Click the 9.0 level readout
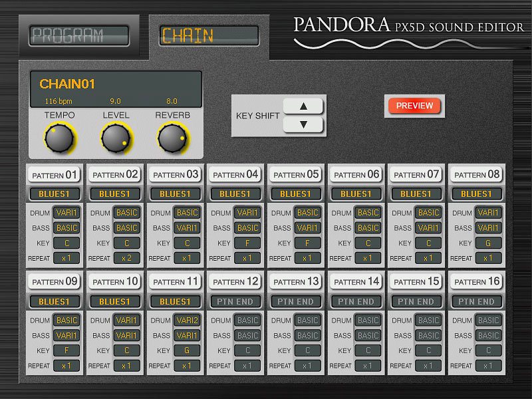Image resolution: width=532 pixels, height=399 pixels. coord(115,101)
